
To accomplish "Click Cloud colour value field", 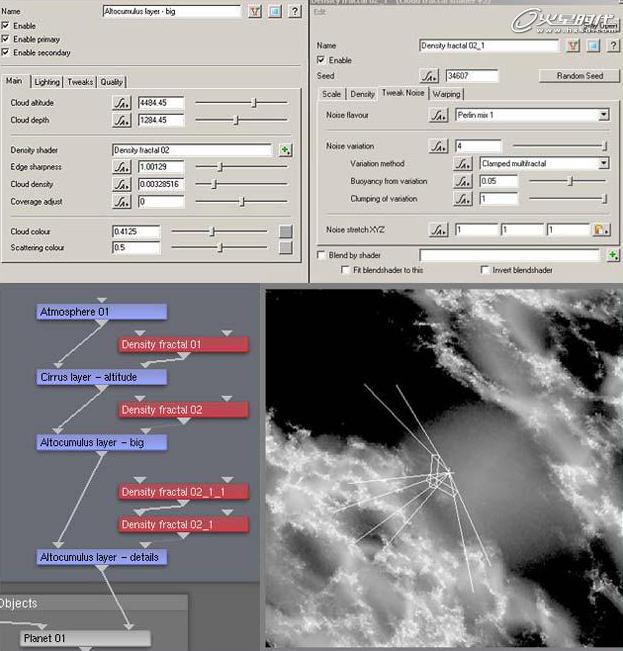I will 136,231.
